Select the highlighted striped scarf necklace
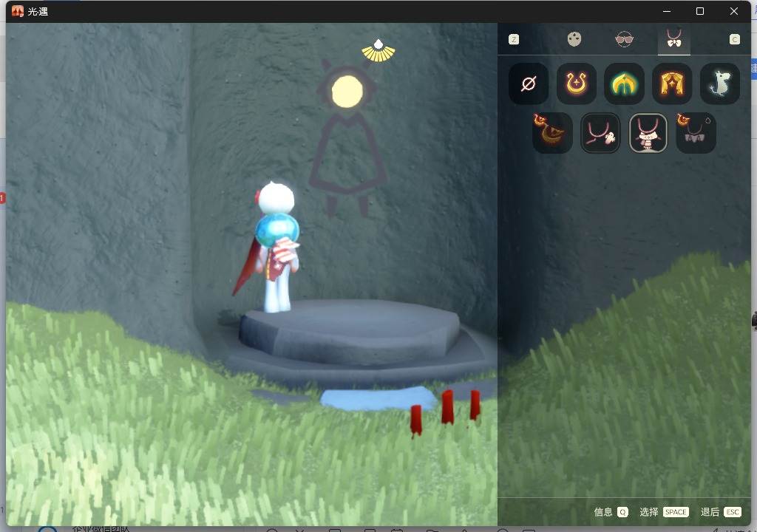Screen dimensions: 757x532 (648, 133)
